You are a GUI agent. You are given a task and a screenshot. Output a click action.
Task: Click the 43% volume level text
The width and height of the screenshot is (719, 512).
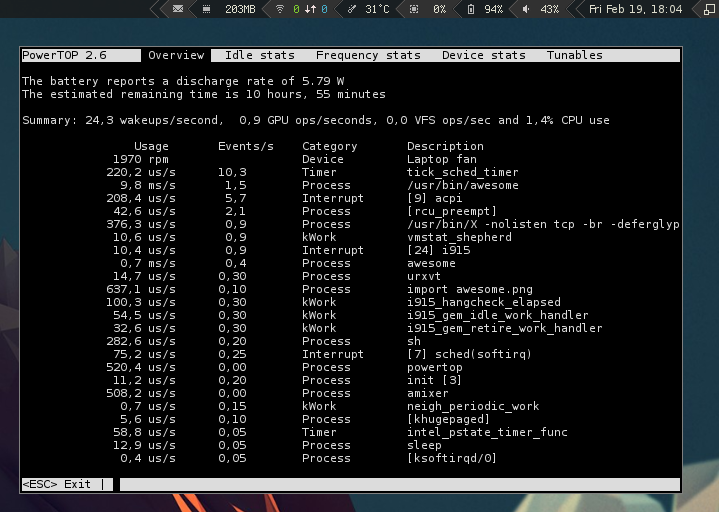click(x=549, y=9)
